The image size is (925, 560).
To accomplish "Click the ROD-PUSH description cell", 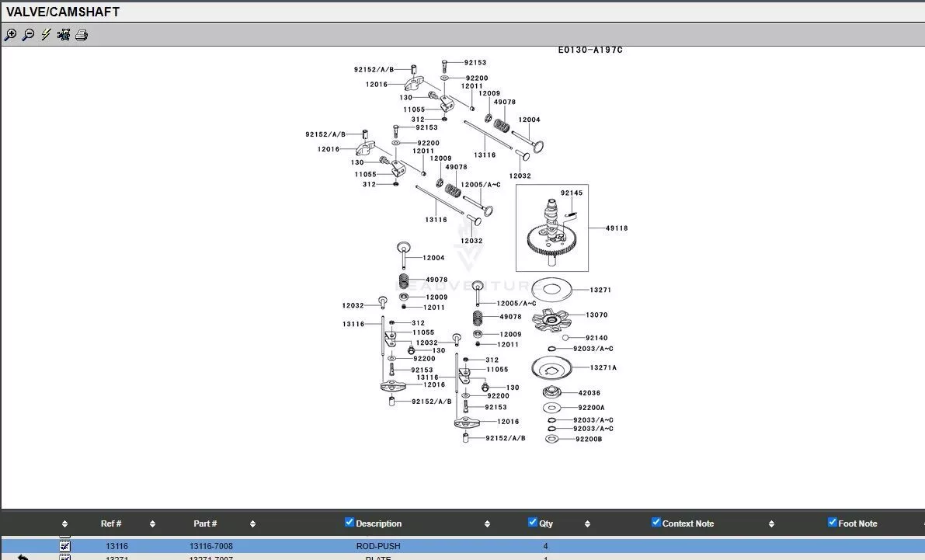I will pyautogui.click(x=378, y=546).
